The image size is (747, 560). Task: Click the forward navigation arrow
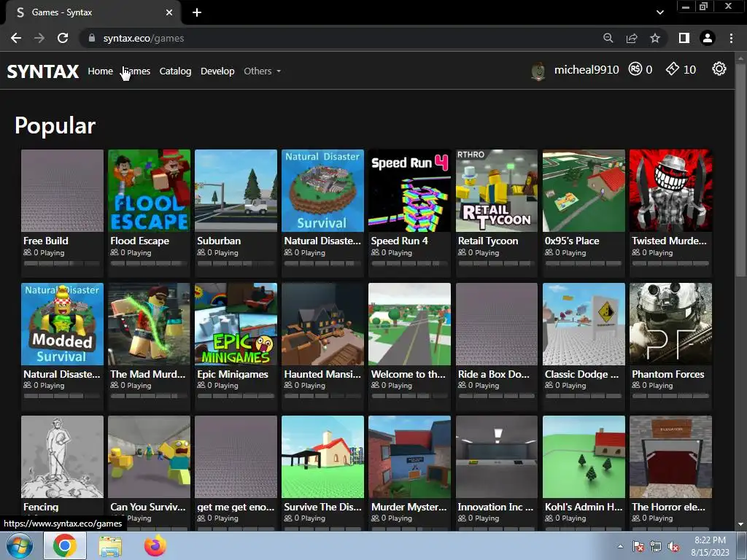[39, 38]
